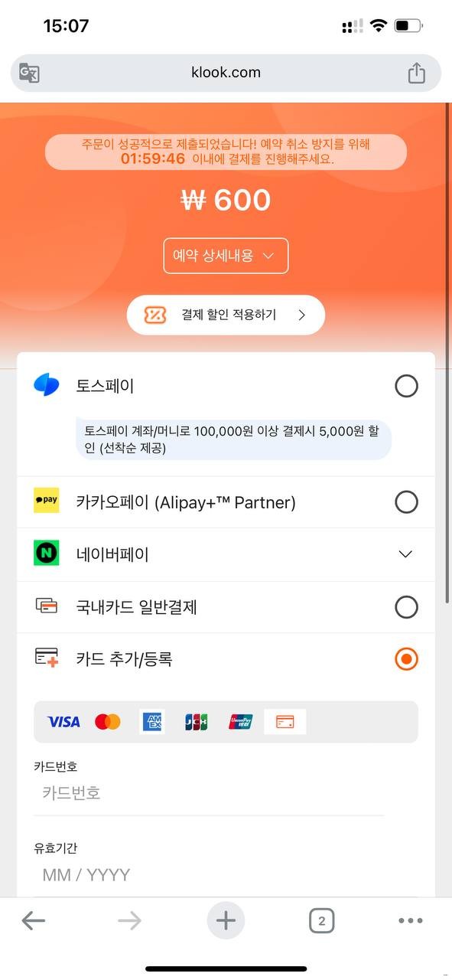Select 국내카드 일반결제 radio button
Screen dimensions: 452x980
(406, 607)
